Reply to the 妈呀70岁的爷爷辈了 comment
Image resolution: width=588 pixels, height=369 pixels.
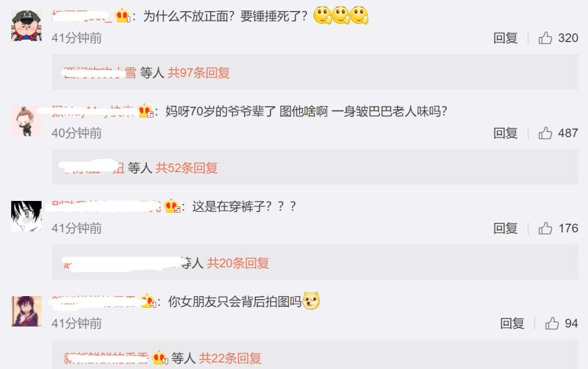[x=505, y=133]
